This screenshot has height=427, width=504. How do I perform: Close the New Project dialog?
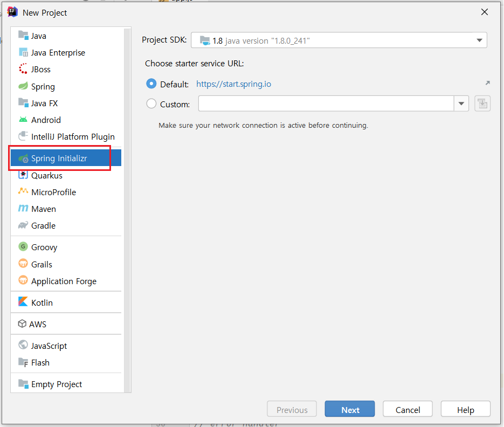pyautogui.click(x=485, y=12)
